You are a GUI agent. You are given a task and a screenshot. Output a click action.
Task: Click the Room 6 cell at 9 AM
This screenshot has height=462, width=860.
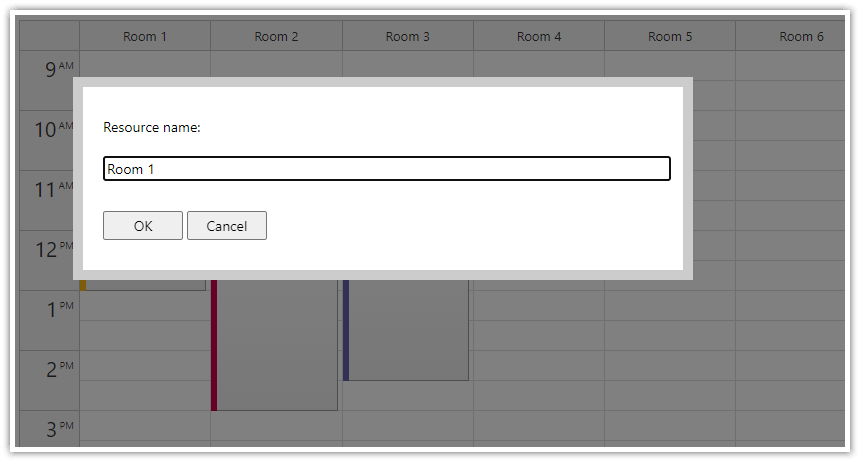coord(790,66)
